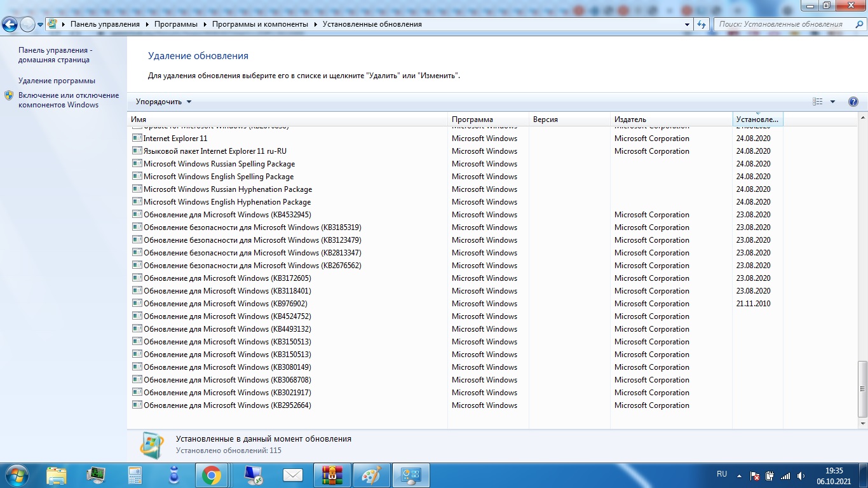868x488 pixels.
Task: Open the view options dropdown arrow
Action: click(832, 102)
